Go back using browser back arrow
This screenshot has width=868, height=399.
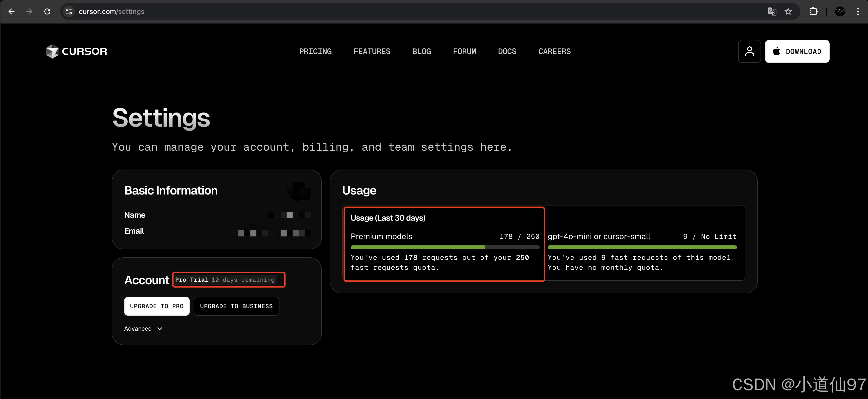tap(11, 11)
